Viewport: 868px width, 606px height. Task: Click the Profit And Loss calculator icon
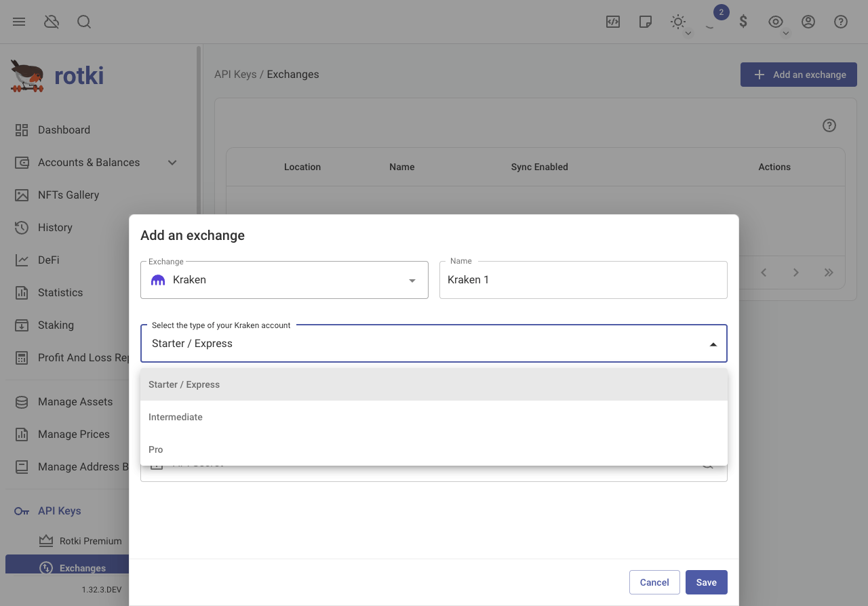pos(22,358)
